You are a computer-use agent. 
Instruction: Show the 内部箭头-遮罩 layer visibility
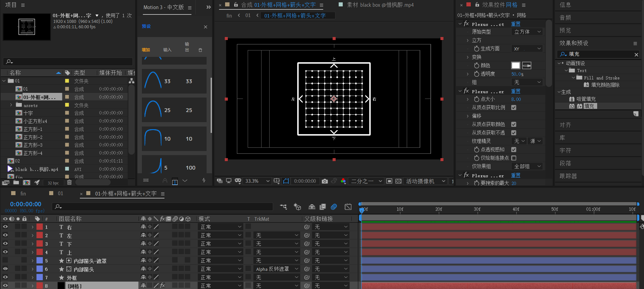5,260
